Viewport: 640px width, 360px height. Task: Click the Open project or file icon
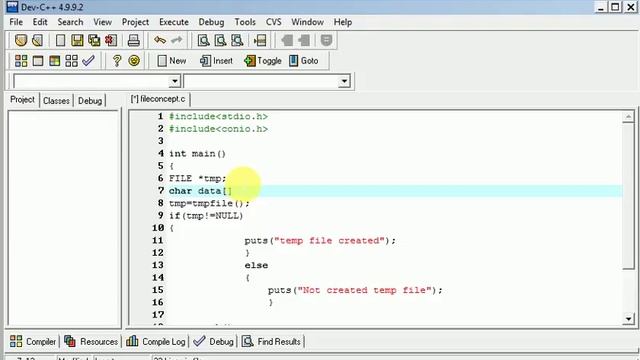pyautogui.click(x=21, y=40)
